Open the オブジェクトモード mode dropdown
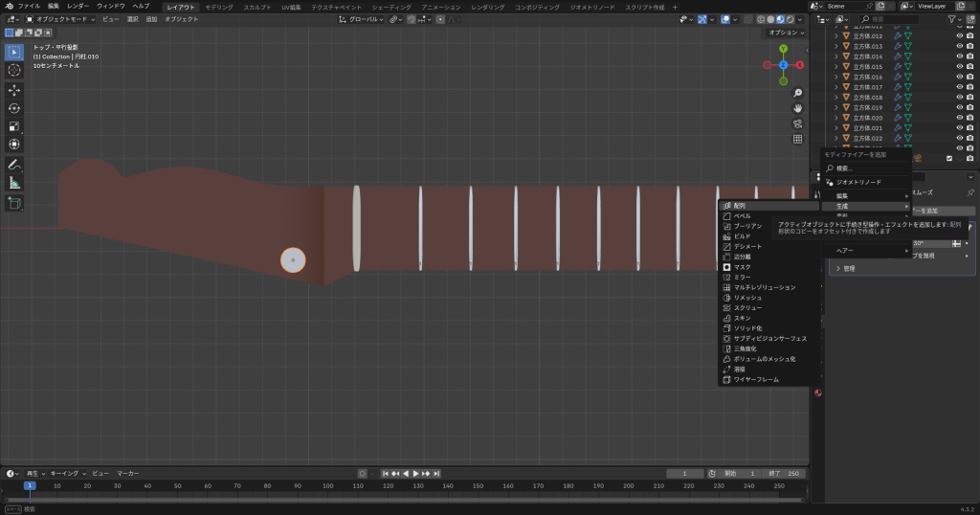The image size is (980, 515). pos(61,19)
